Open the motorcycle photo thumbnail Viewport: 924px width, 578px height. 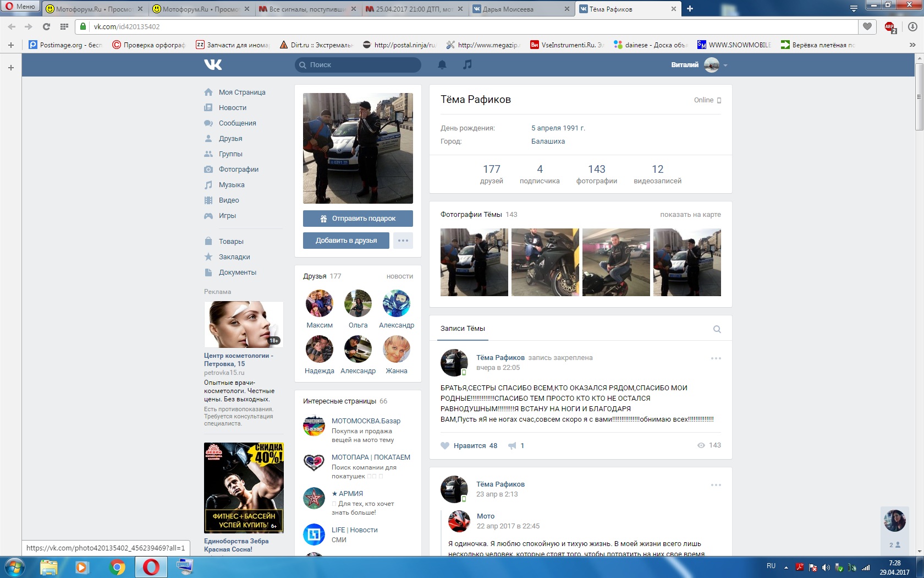(545, 263)
